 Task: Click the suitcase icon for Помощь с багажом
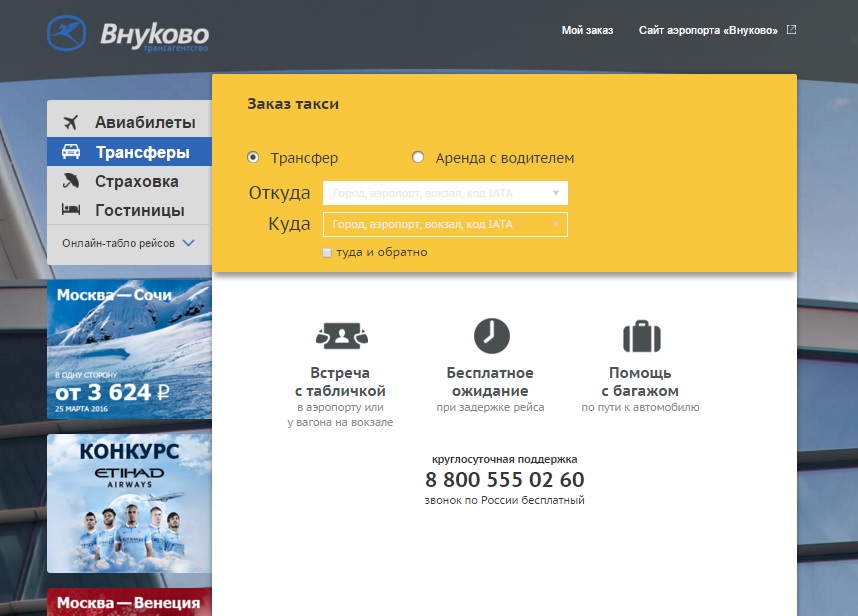click(640, 336)
